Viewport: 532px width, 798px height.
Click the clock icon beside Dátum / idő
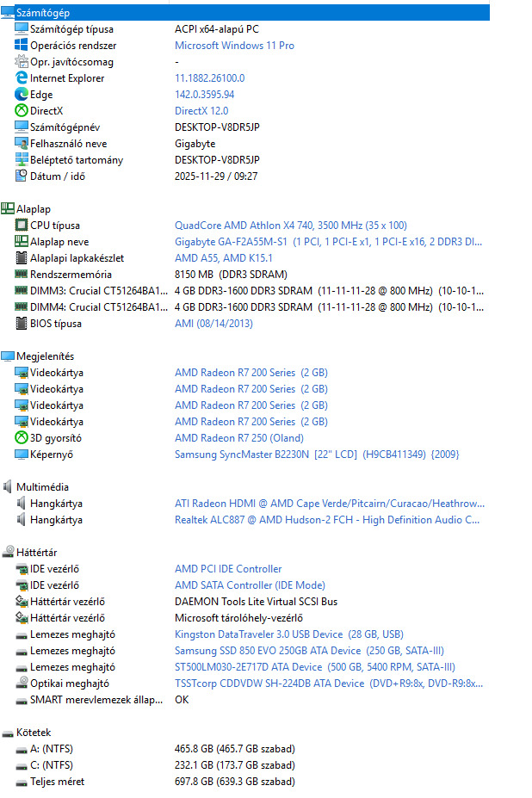tap(22, 176)
